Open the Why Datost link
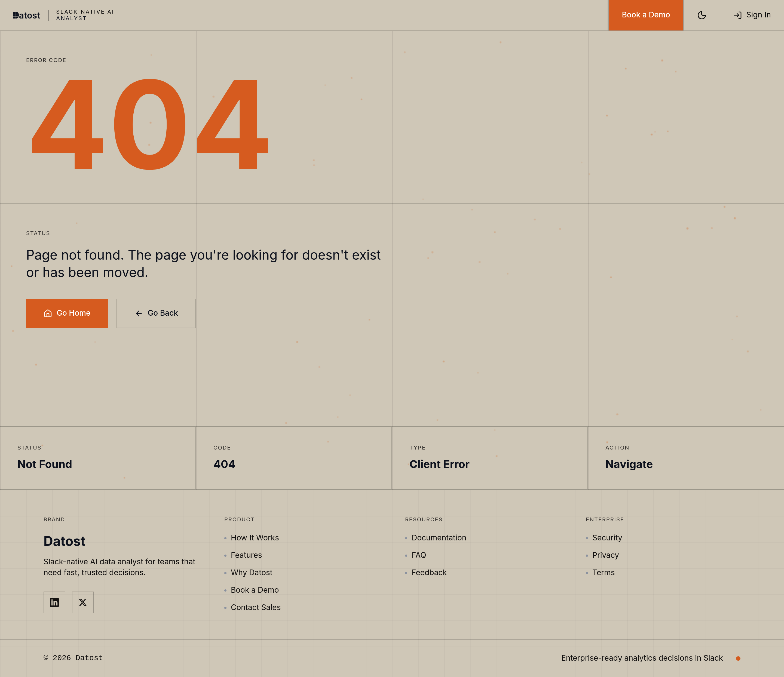 (251, 573)
